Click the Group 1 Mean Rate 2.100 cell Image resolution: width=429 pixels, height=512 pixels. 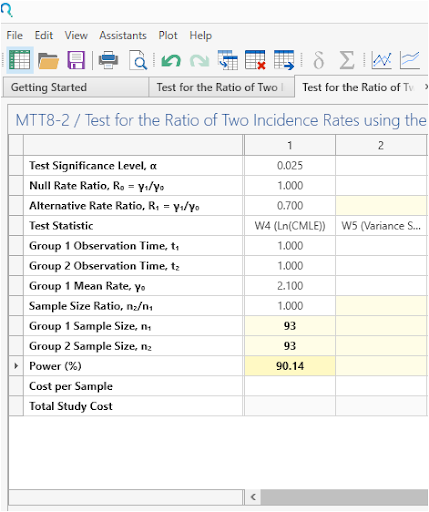(290, 286)
